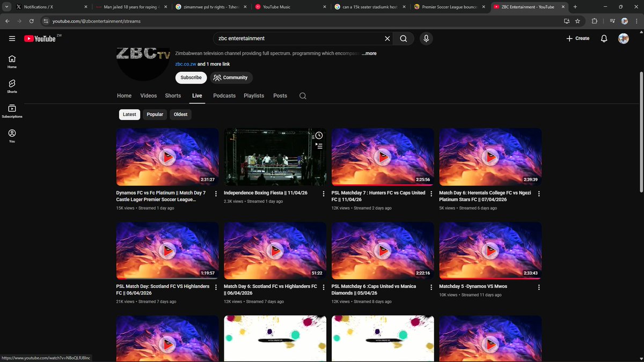Open options for Matchday 5 -Dynamos VS Mwos

539,287
